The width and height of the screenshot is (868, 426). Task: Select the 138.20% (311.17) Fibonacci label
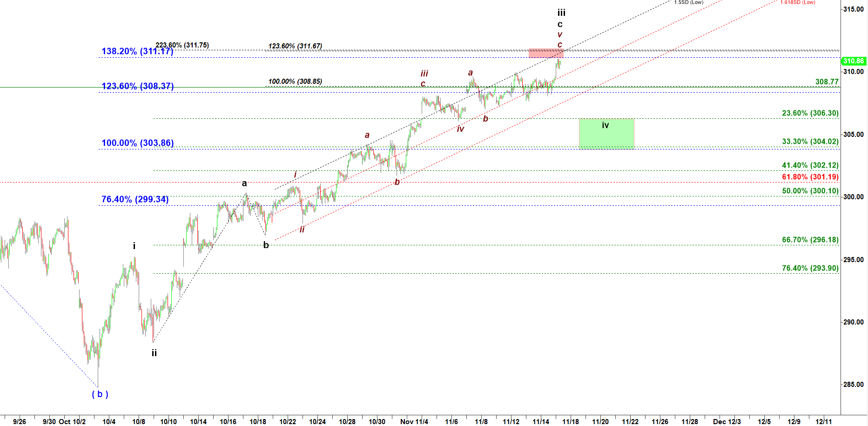tap(137, 51)
